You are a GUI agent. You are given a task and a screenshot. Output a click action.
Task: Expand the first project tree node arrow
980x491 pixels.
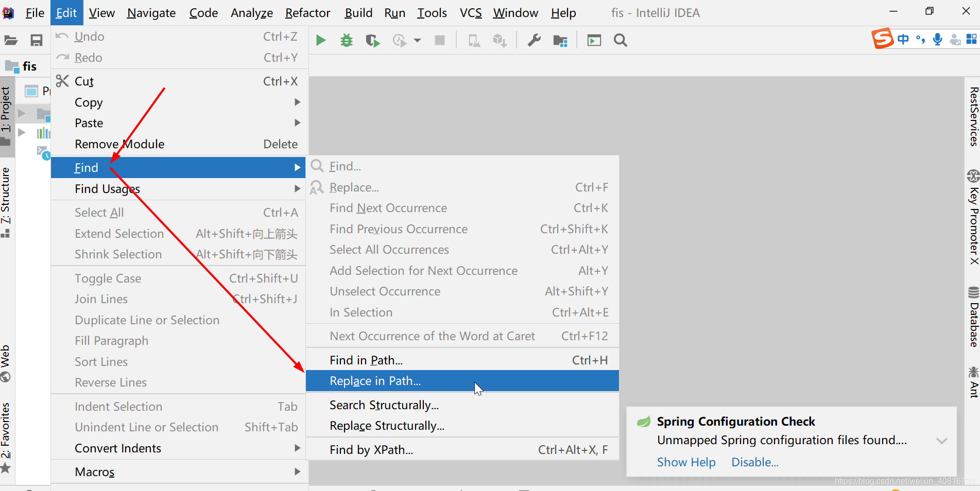pyautogui.click(x=22, y=113)
